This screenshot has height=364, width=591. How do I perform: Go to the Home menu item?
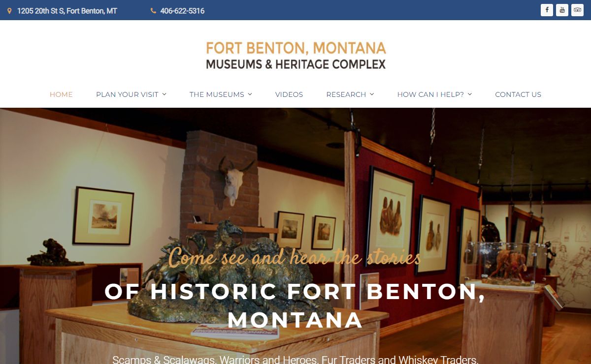point(61,94)
